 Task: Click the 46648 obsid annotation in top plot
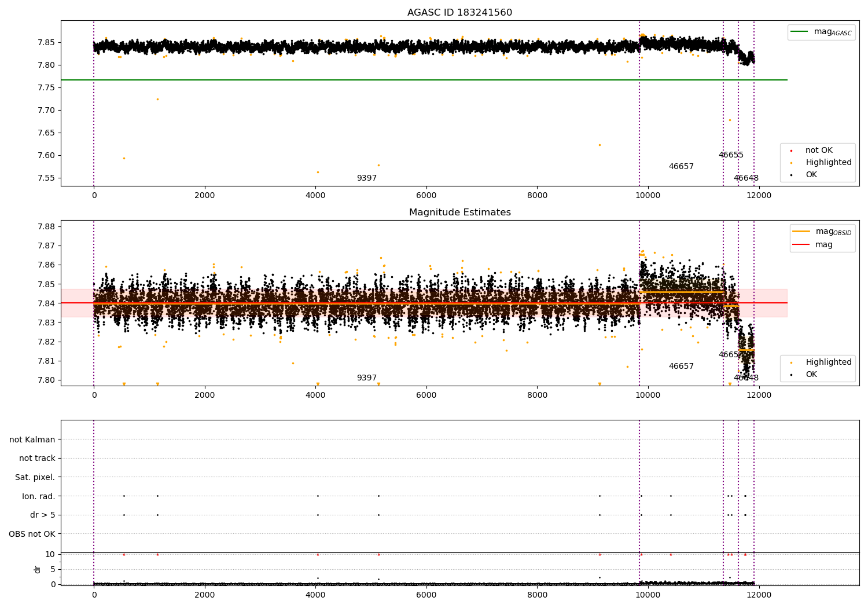pos(746,178)
